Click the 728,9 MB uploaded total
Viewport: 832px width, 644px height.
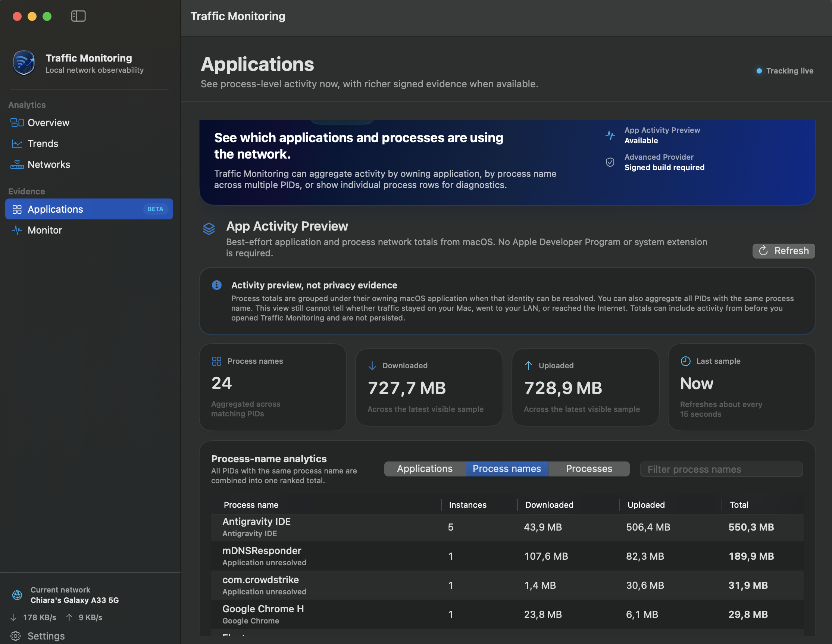pyautogui.click(x=563, y=388)
